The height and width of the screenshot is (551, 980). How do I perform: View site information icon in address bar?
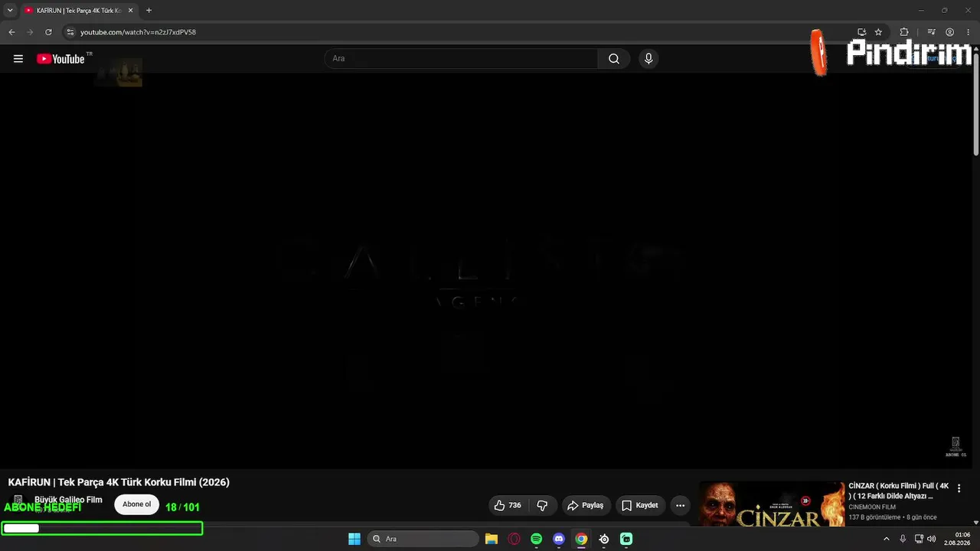[x=70, y=32]
